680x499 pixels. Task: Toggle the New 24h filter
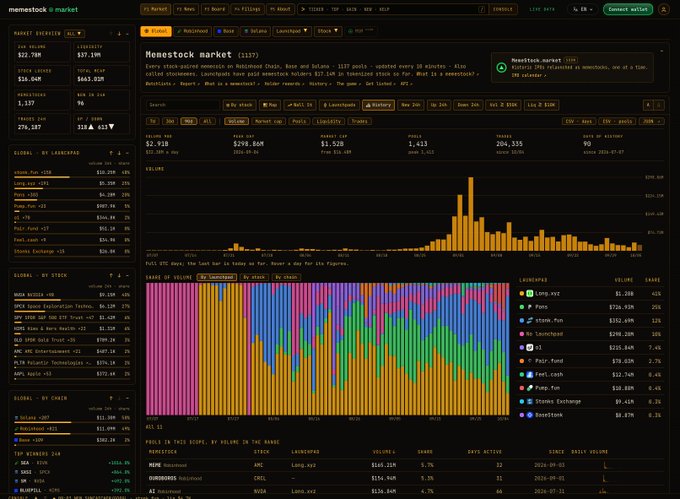click(x=411, y=105)
